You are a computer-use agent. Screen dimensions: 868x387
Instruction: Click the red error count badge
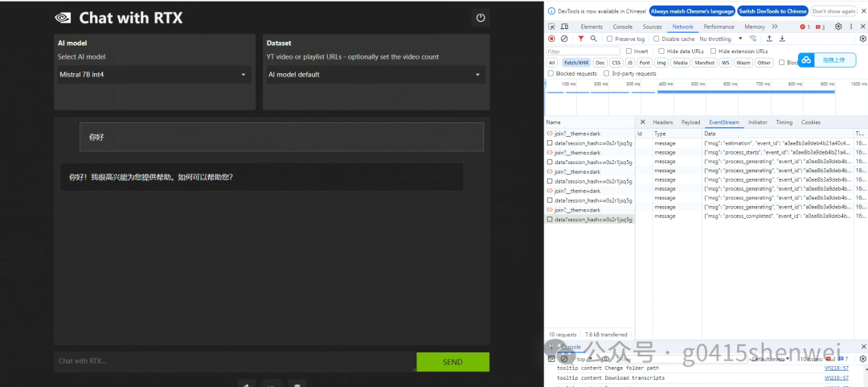(805, 27)
